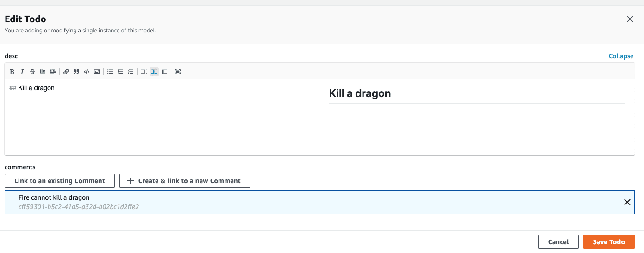Insert a block quote
Viewport: 644px width, 253px height.
(x=76, y=72)
